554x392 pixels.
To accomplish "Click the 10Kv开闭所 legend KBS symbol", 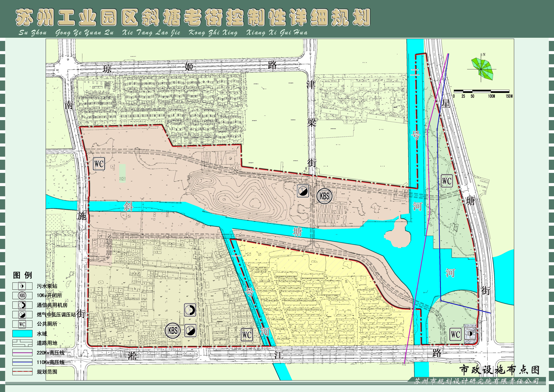I will (x=22, y=295).
